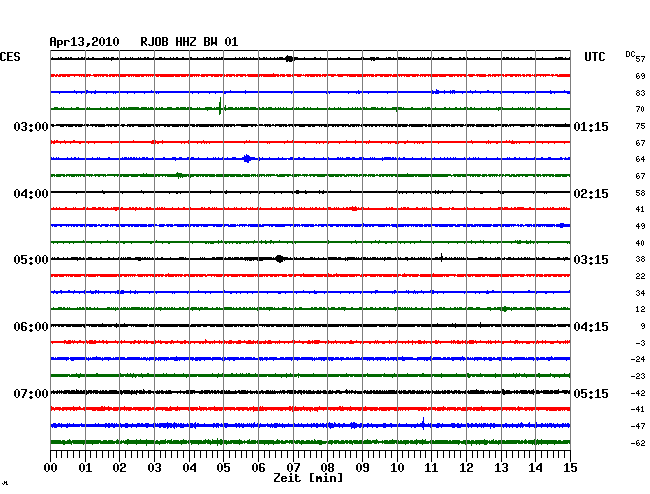Click the DC offset value 57
The height and width of the screenshot is (494, 650).
tap(640, 59)
